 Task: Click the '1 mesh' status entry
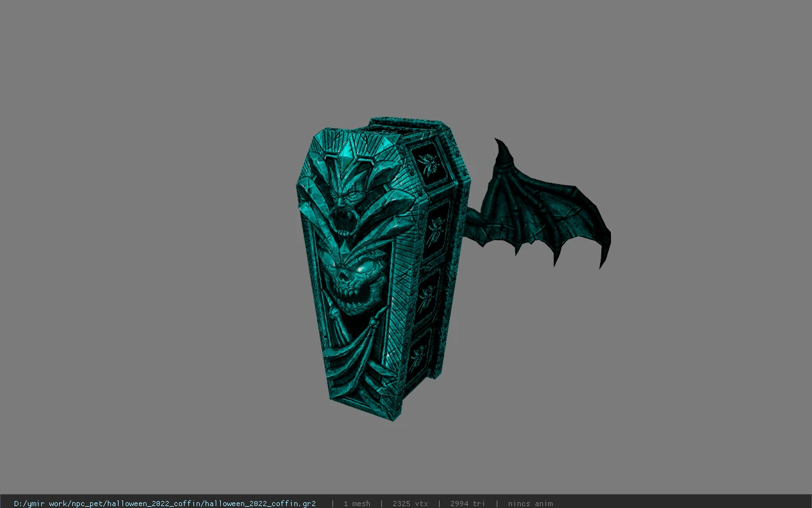click(x=357, y=504)
